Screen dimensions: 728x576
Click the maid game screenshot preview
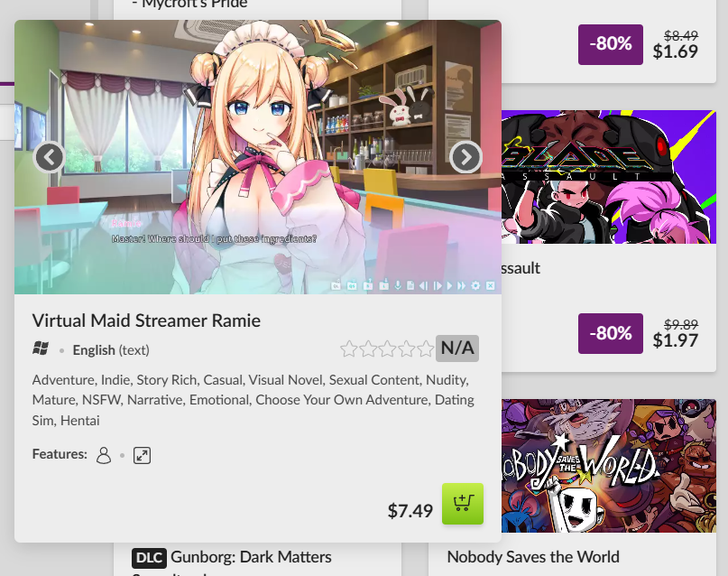(x=258, y=157)
